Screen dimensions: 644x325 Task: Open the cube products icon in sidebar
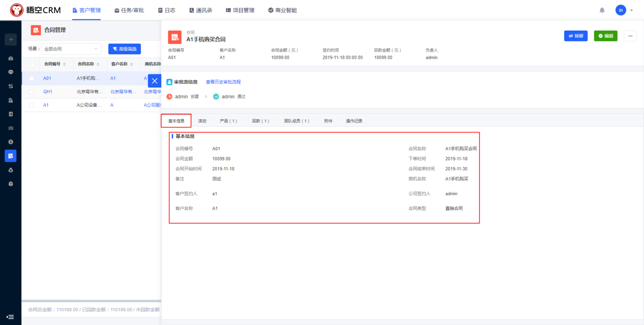pyautogui.click(x=10, y=184)
